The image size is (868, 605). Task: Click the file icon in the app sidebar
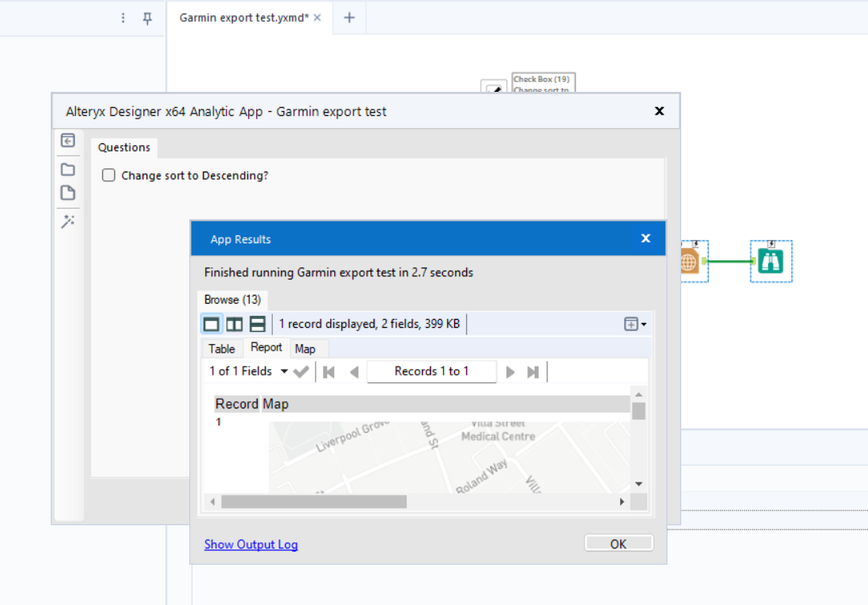click(x=68, y=193)
